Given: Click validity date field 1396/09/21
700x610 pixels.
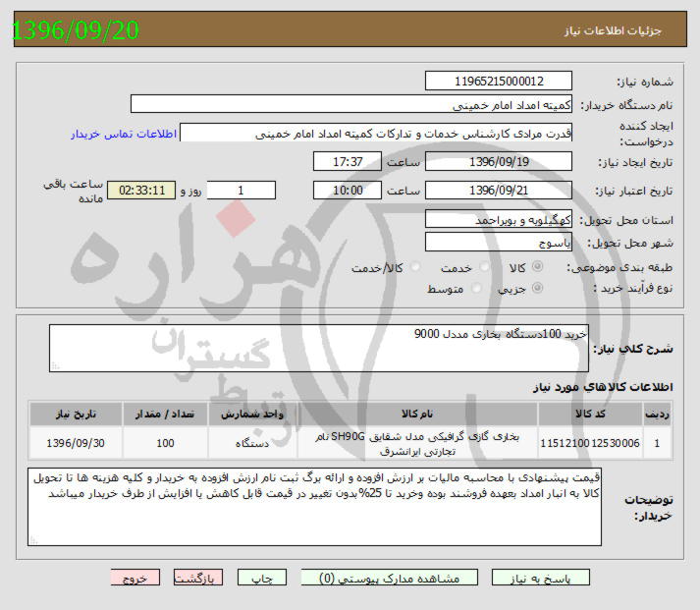Looking at the screenshot, I should (499, 191).
